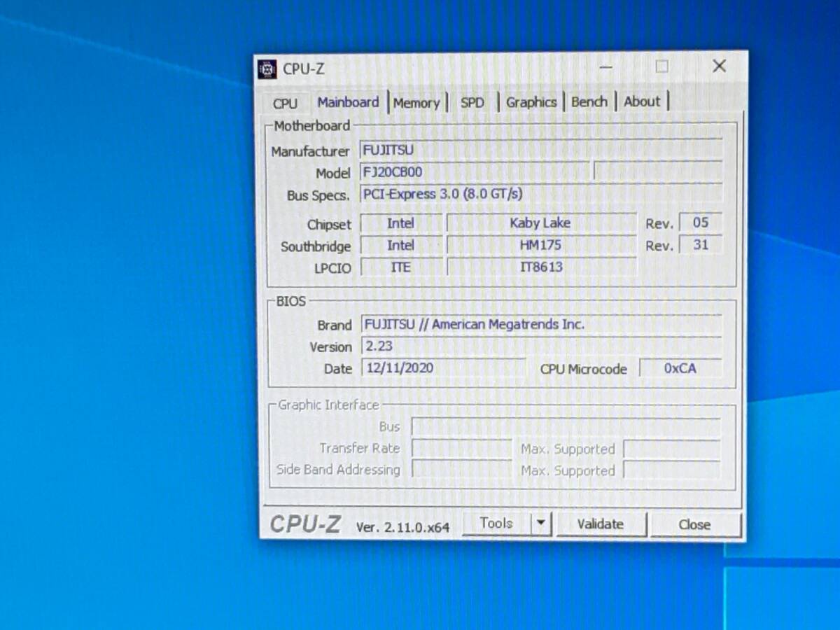
Task: Open the Memory tab
Action: pos(416,103)
